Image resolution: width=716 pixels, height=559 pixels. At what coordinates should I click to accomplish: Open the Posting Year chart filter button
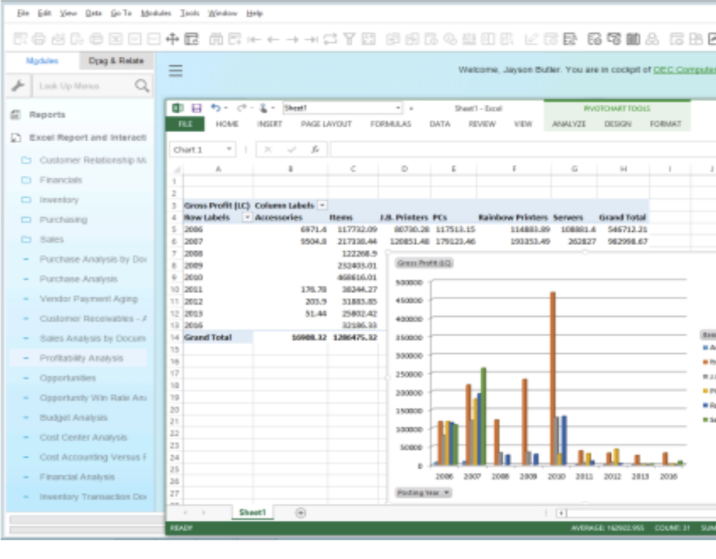pyautogui.click(x=423, y=493)
